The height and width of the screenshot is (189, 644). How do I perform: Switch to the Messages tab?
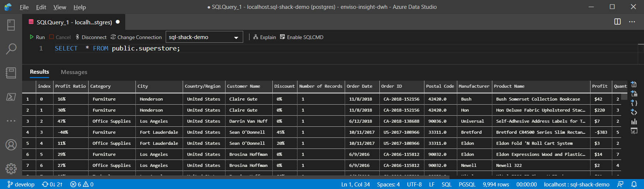pos(74,72)
